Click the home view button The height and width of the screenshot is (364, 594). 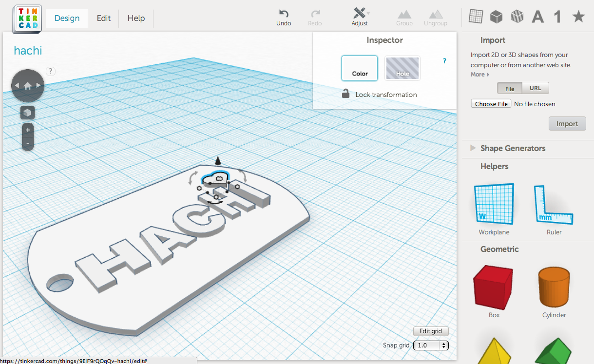point(28,86)
